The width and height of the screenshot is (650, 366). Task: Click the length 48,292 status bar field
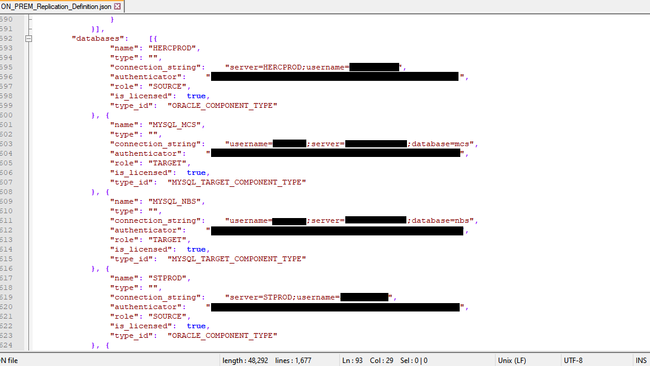pyautogui.click(x=245, y=361)
